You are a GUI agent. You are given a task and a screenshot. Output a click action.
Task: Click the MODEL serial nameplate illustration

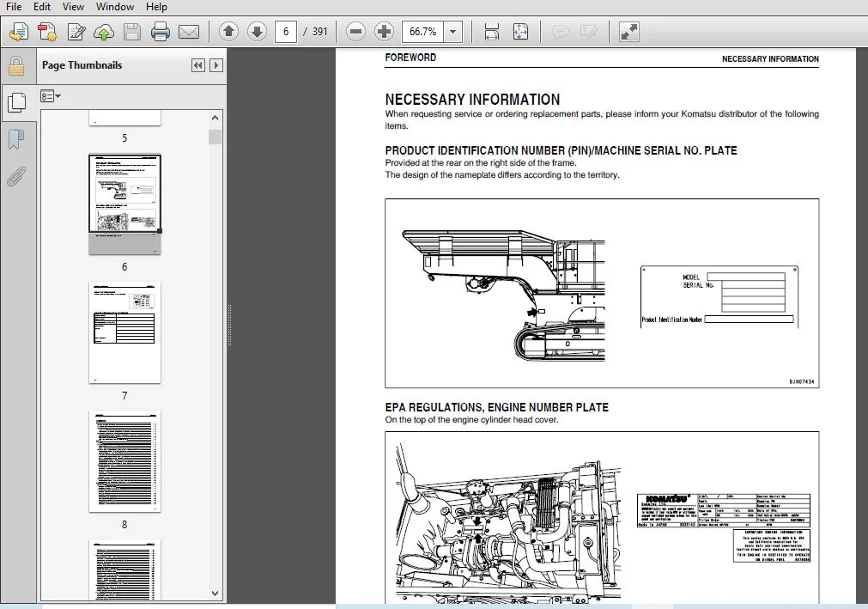coord(719,297)
